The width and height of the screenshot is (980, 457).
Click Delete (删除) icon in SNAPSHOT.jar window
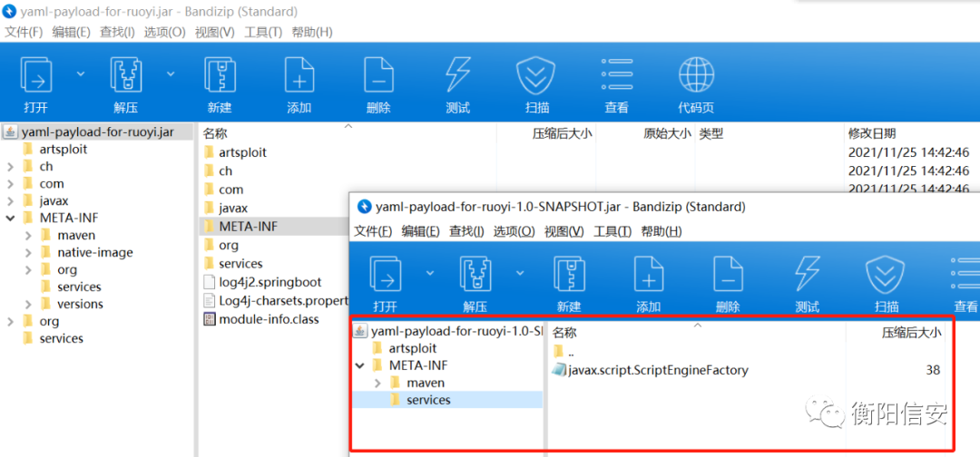point(728,274)
